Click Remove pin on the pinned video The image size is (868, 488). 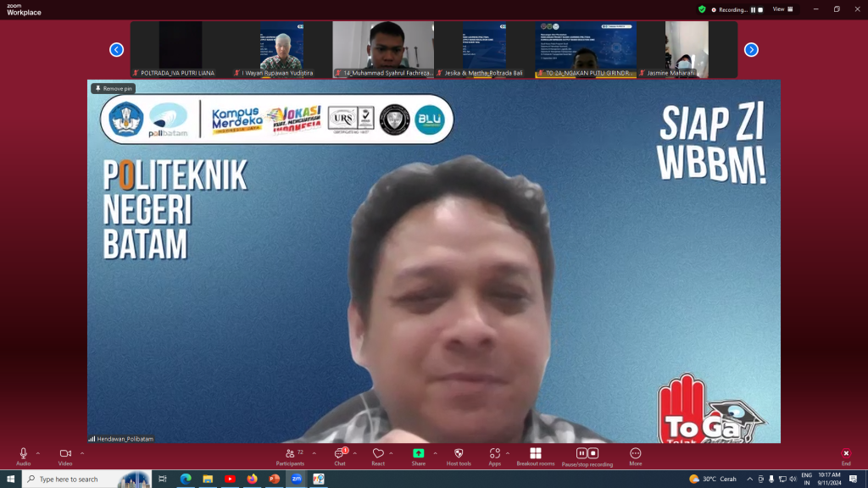click(x=114, y=88)
